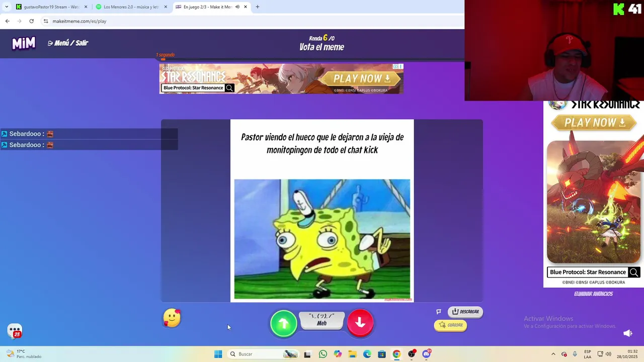The image size is (644, 362).
Task: Click the MiM logo
Action: click(x=24, y=43)
